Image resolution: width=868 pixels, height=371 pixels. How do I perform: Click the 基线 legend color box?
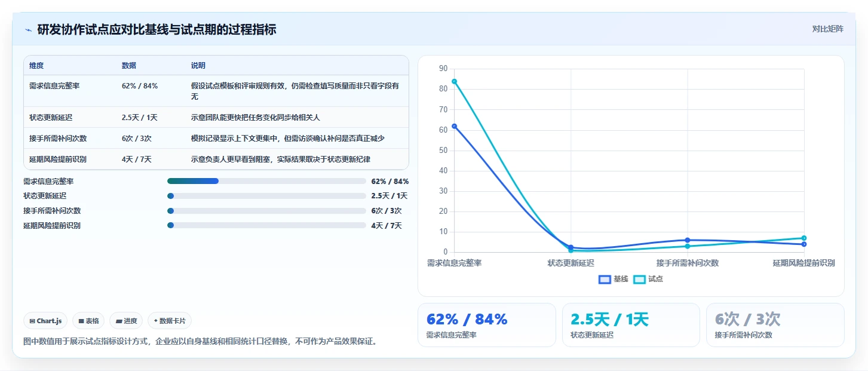605,280
